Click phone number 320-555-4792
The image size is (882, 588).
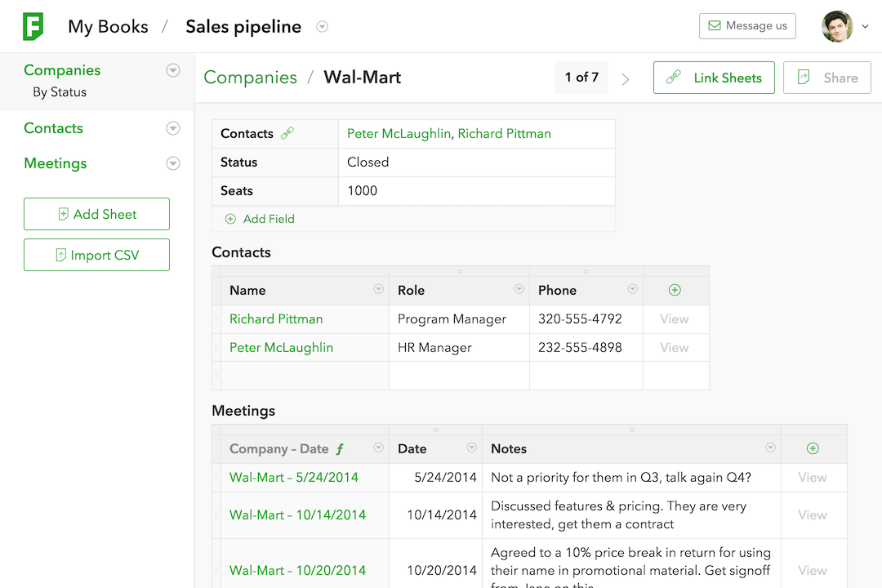[580, 319]
